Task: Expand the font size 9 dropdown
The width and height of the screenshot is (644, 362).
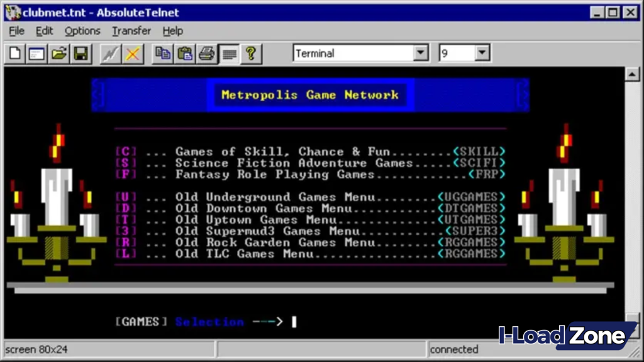Action: coord(481,53)
